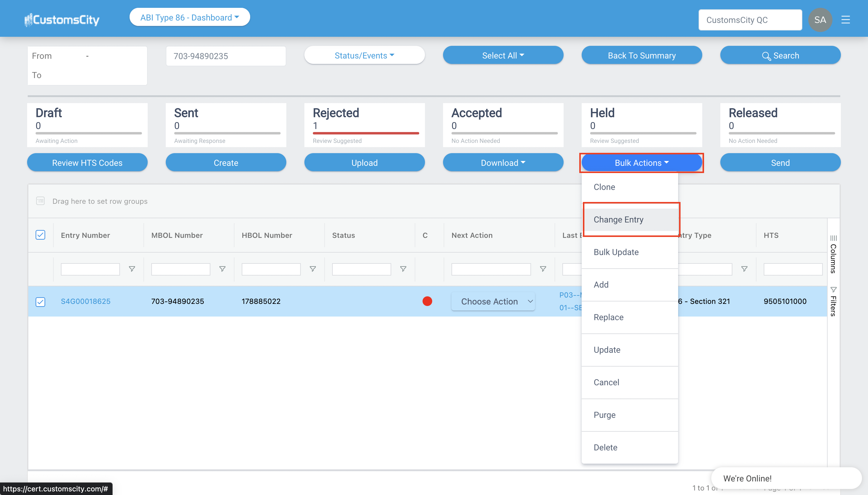Click the CustomsCity QC input field
Image resolution: width=868 pixels, height=495 pixels.
click(750, 20)
